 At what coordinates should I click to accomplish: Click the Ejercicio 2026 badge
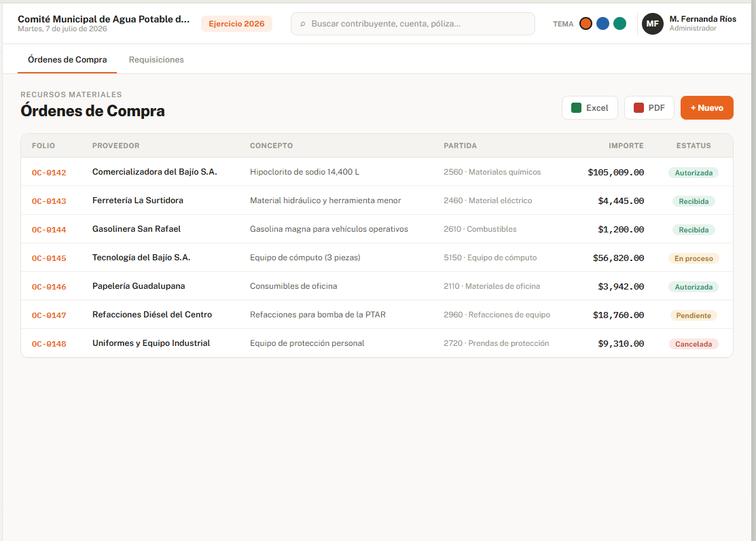[236, 24]
